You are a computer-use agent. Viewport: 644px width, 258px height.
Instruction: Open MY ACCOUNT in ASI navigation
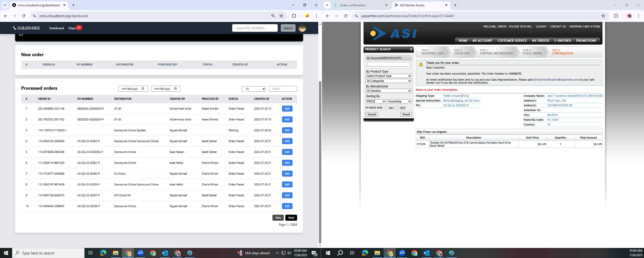pyautogui.click(x=482, y=41)
